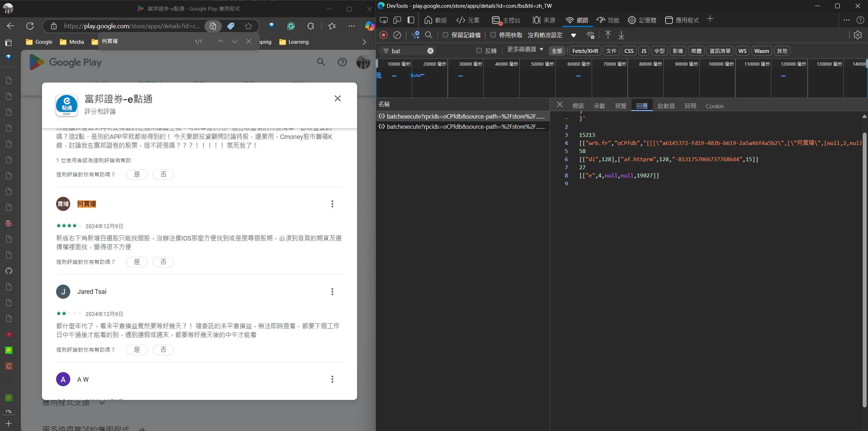Select second batchexecute request row
Viewport: 868px width, 431px height.
point(463,127)
